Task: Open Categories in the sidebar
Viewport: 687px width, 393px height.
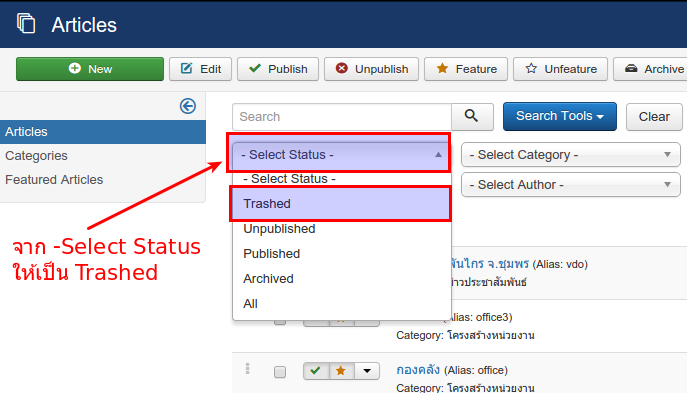Action: tap(36, 156)
